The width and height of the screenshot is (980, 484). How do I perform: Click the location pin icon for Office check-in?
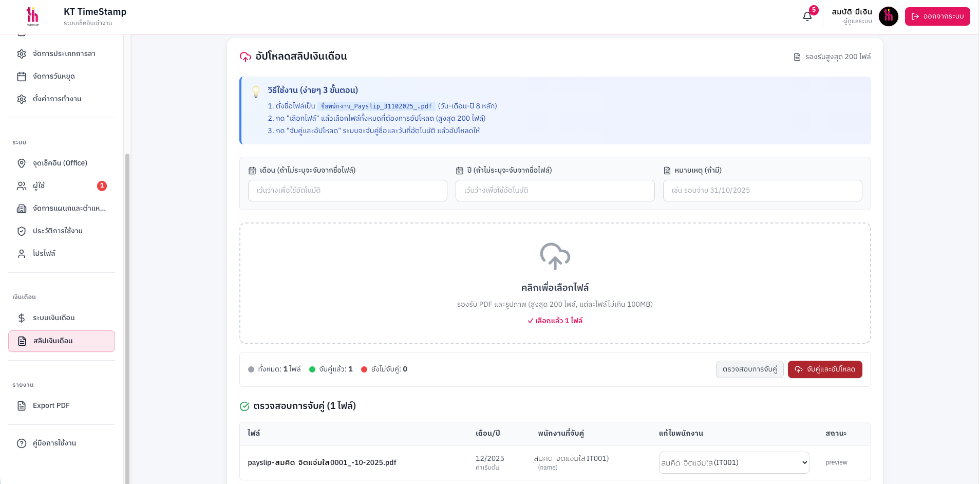22,163
